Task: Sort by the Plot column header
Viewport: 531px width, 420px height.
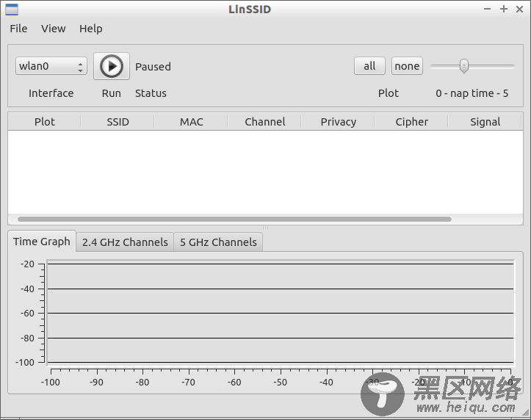Action: [x=44, y=122]
